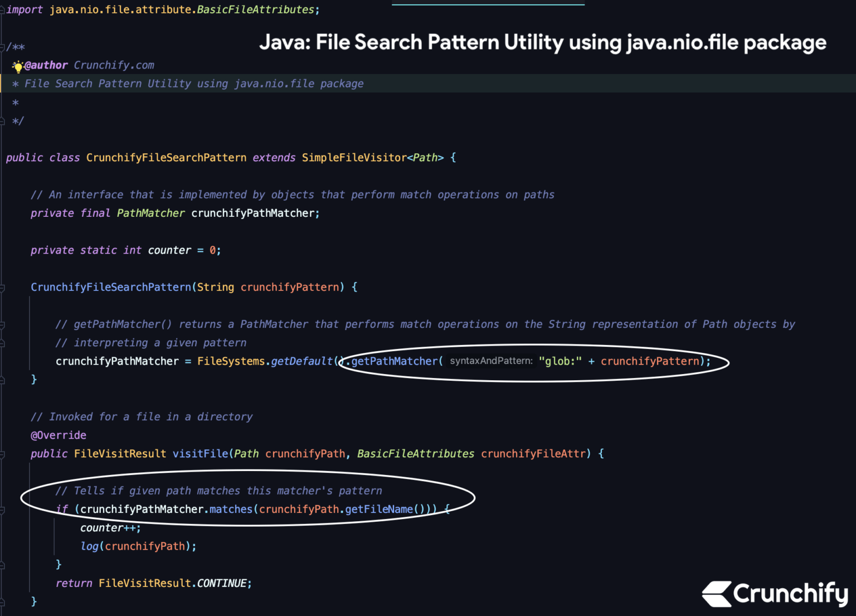
Task: Click the lightbulb suggestion icon near @author
Action: point(17,66)
